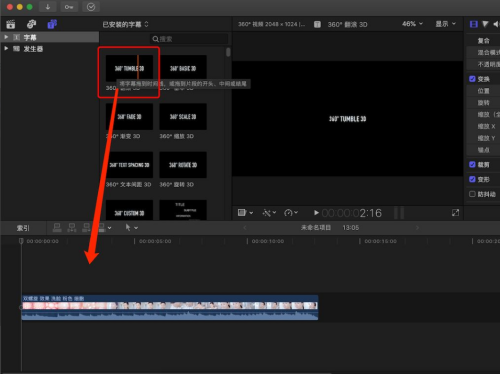This screenshot has width=500, height=374.
Task: Select the 360° Rotate 3D title thumbnail
Action: [183, 165]
